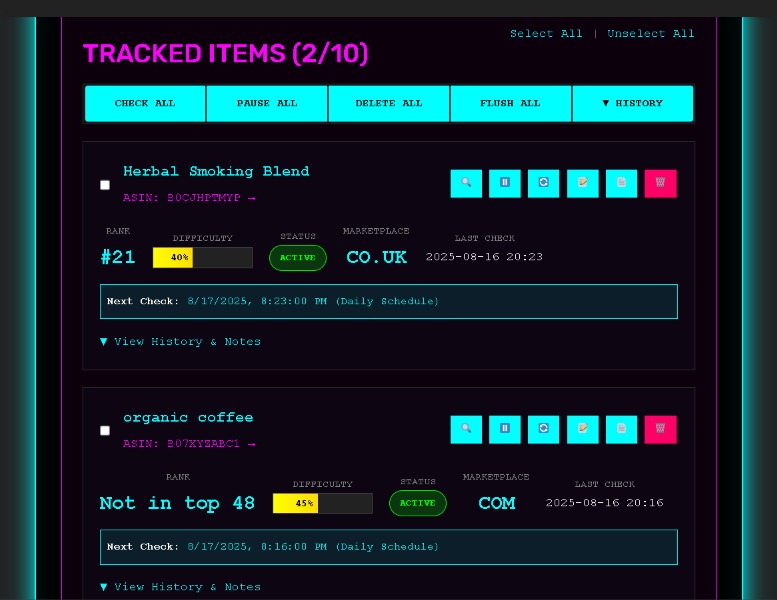Click the Active status badge for organic coffee
Image resolution: width=777 pixels, height=600 pixels.
point(418,503)
